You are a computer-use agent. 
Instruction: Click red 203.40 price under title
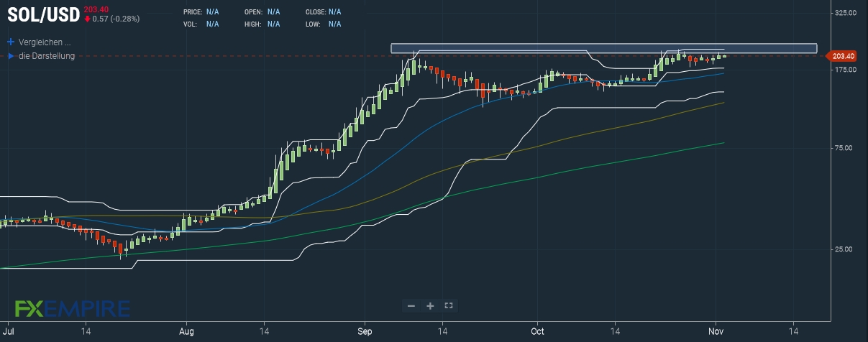96,9
